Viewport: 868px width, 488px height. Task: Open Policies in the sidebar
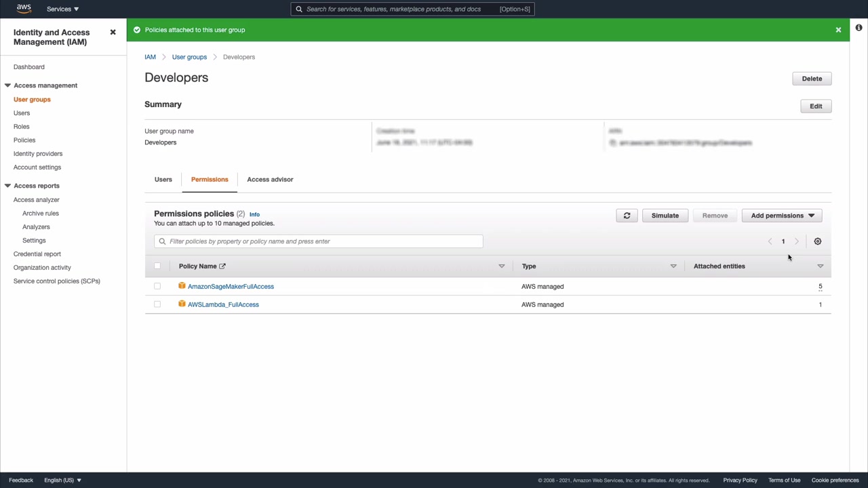(x=24, y=140)
